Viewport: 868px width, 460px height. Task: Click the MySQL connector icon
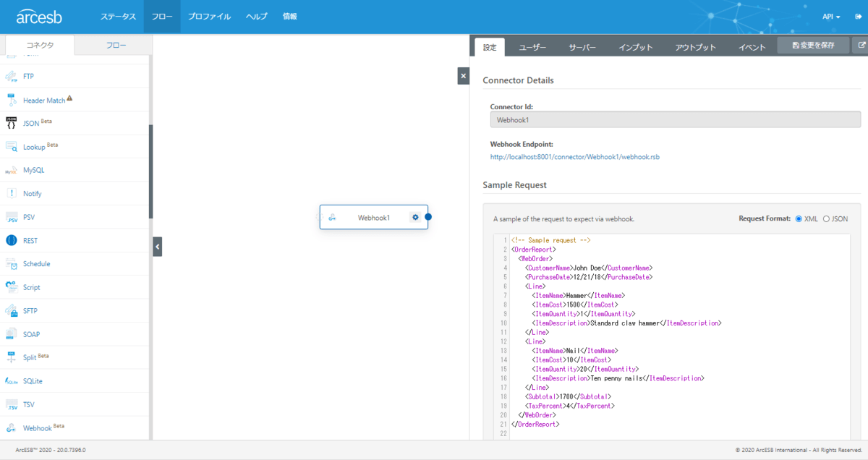[12, 171]
